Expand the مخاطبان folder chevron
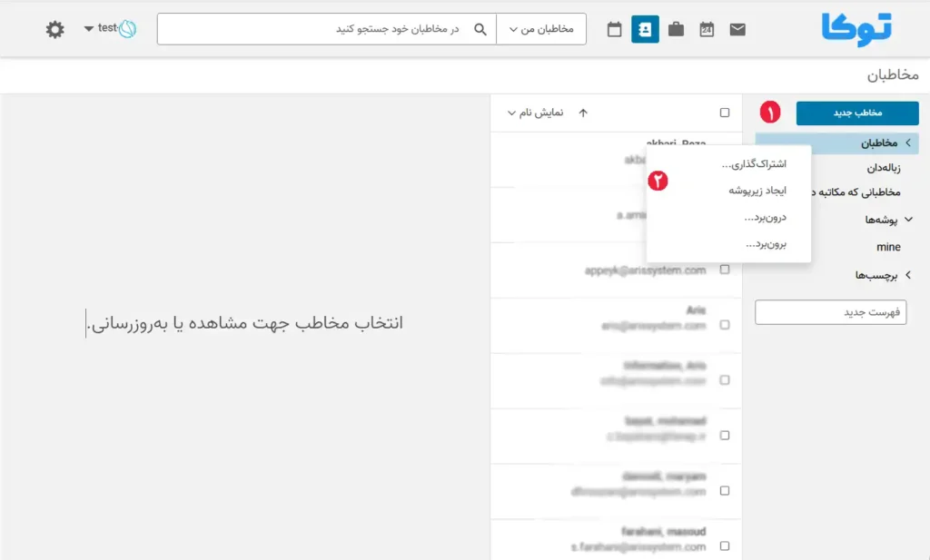Image resolution: width=930 pixels, height=560 pixels. coord(908,142)
